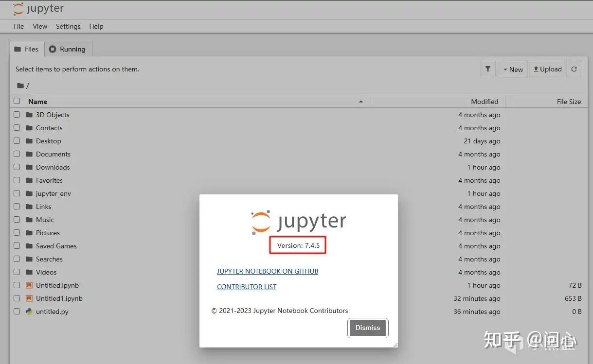This screenshot has height=364, width=593.
Task: Open the New dropdown menu
Action: [x=512, y=69]
